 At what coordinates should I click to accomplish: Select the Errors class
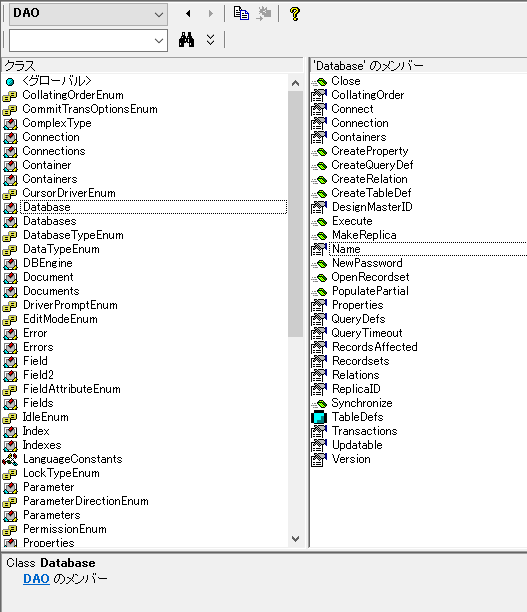[x=38, y=347]
